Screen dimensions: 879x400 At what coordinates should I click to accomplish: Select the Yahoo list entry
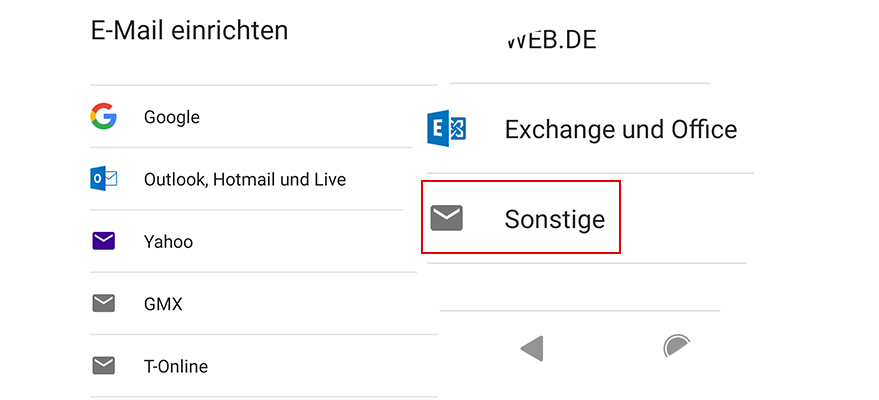coord(168,242)
